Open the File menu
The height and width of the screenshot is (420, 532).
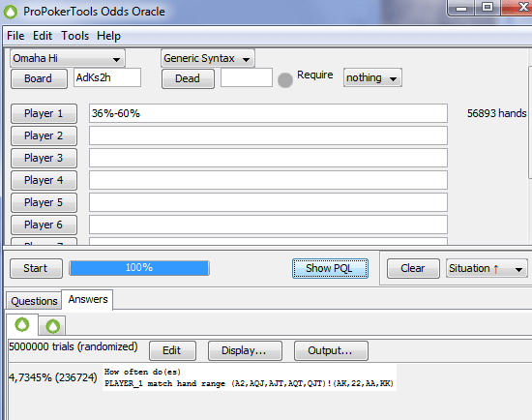(x=15, y=36)
